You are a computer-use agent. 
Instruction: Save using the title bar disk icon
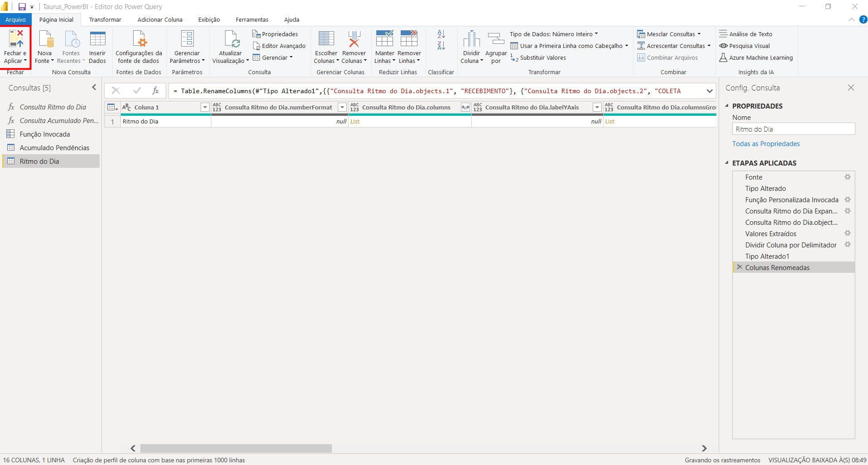22,7
